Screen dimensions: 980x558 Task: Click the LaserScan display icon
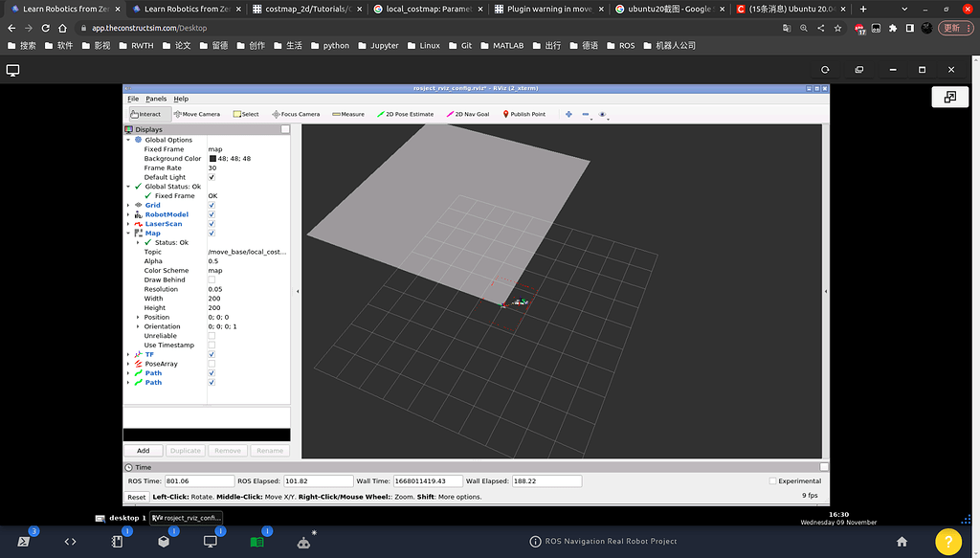tap(138, 224)
